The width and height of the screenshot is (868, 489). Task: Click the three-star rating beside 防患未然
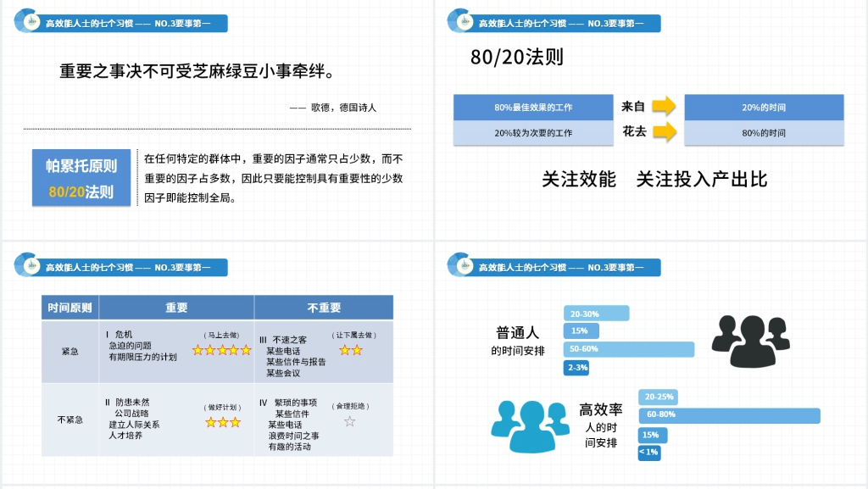222,421
